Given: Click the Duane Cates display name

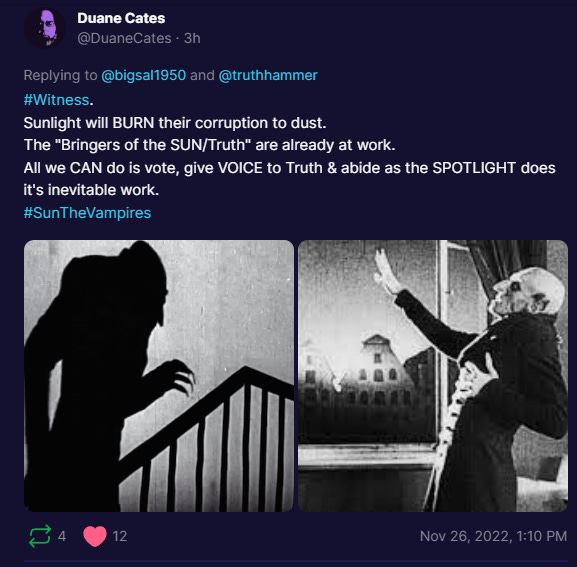Looking at the screenshot, I should tap(121, 18).
